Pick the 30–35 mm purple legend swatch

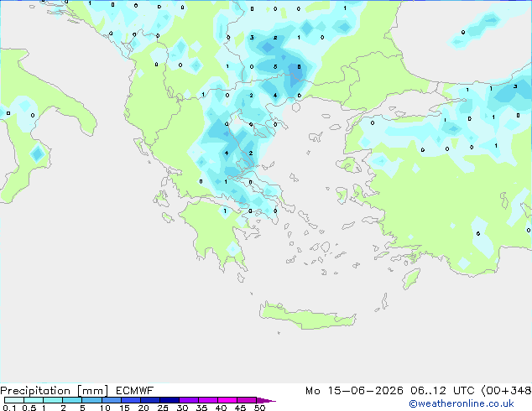click(x=188, y=400)
